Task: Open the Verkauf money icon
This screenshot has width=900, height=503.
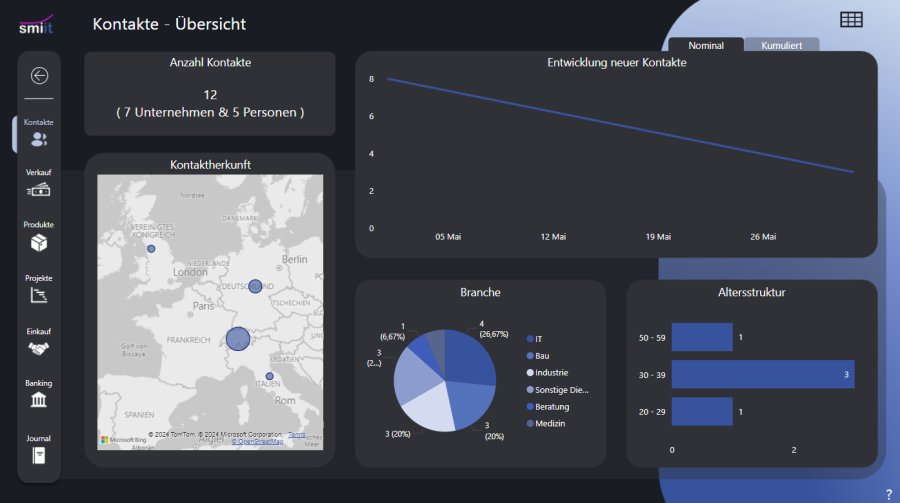Action: pyautogui.click(x=39, y=190)
